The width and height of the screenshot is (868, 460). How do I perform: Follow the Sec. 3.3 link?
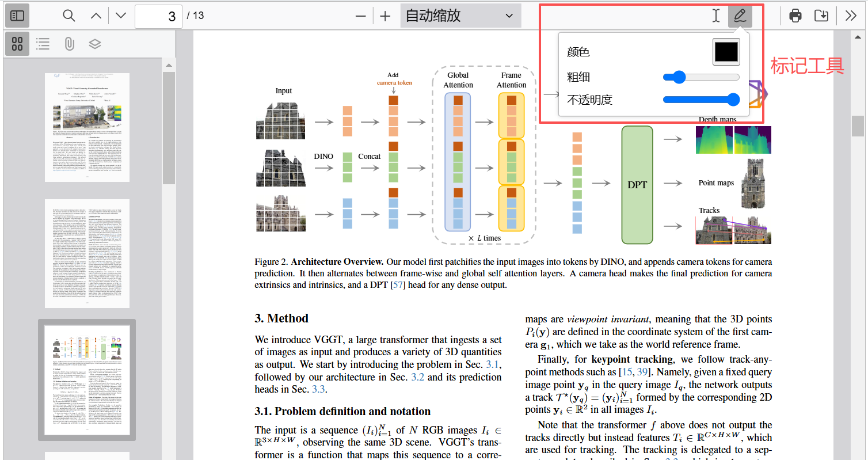pyautogui.click(x=319, y=390)
